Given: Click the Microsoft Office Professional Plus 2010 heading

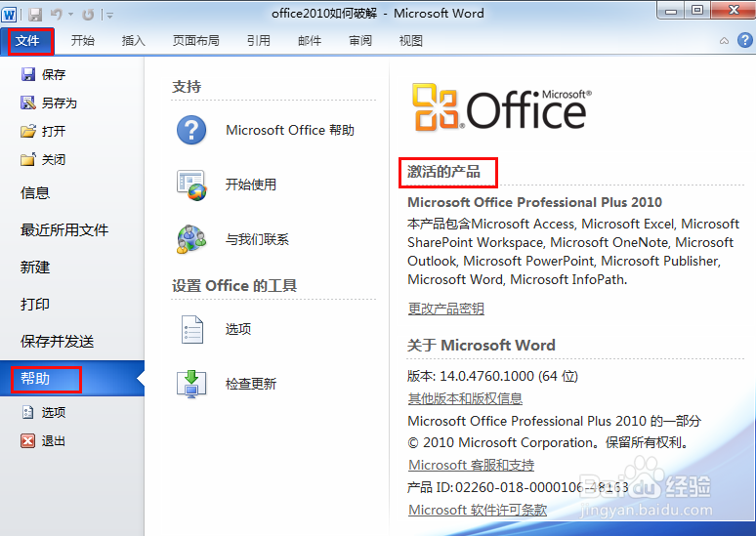Looking at the screenshot, I should (534, 202).
